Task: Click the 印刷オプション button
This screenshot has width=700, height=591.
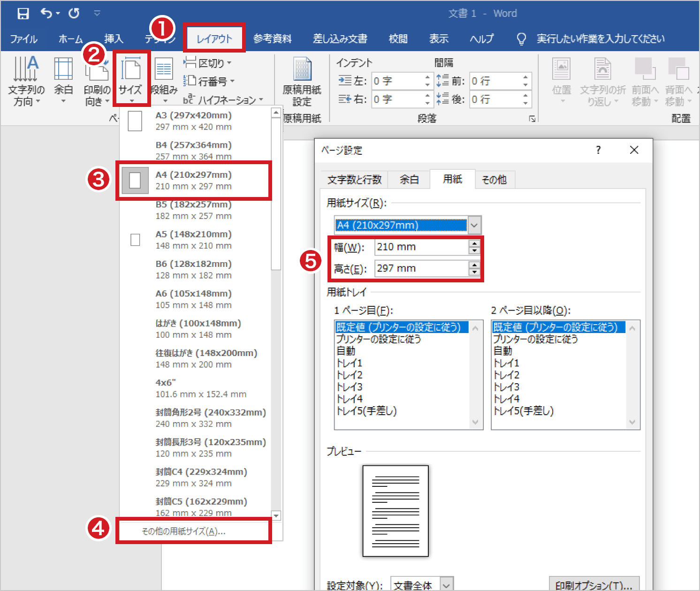Action: click(x=593, y=585)
